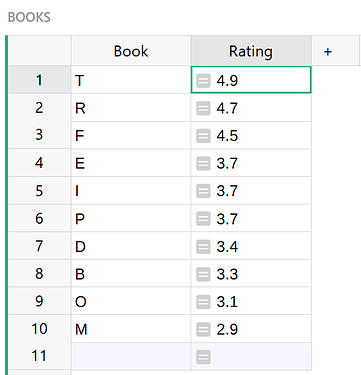Click the formula icon beside rating 4.9
361x375 pixels.
point(203,81)
